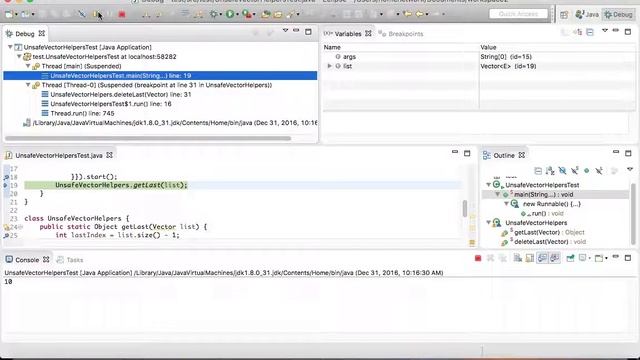Click the red Terminate icon in main toolbar

(122, 15)
